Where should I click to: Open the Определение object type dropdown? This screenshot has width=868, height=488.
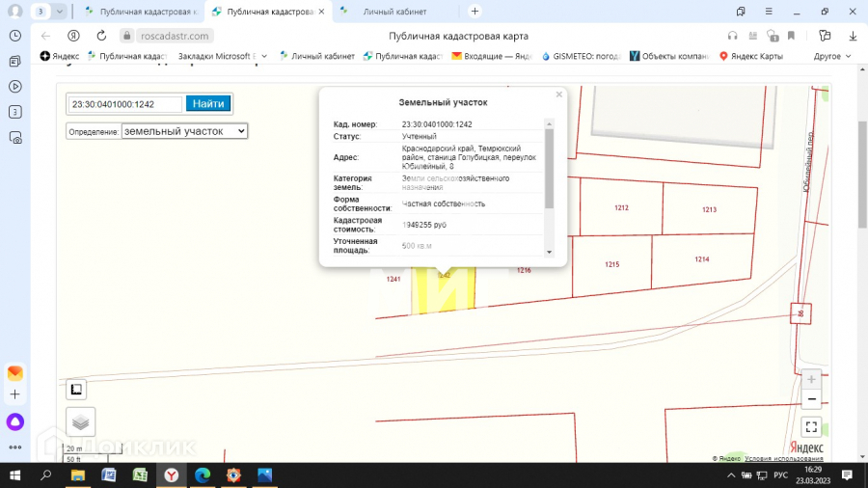coord(184,131)
